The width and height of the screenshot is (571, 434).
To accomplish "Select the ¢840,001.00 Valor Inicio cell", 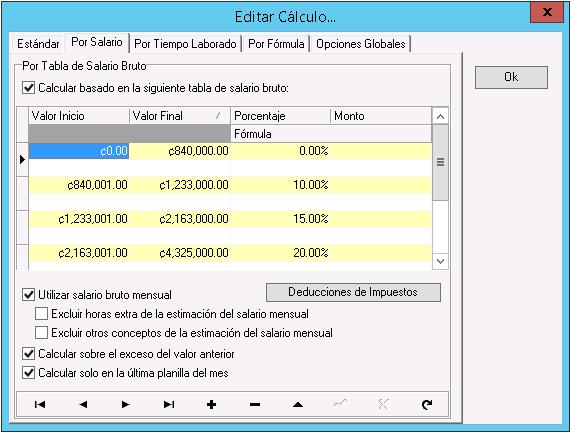I will click(79, 185).
